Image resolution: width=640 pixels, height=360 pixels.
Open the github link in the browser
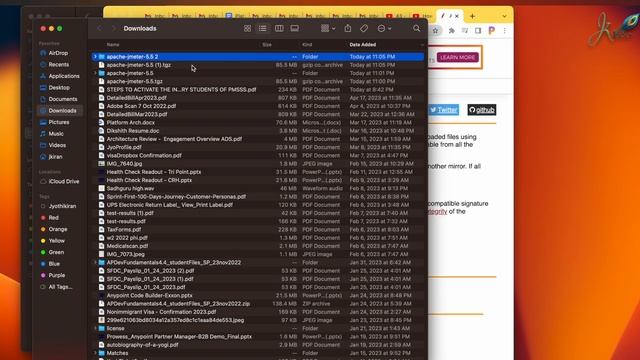coord(482,110)
